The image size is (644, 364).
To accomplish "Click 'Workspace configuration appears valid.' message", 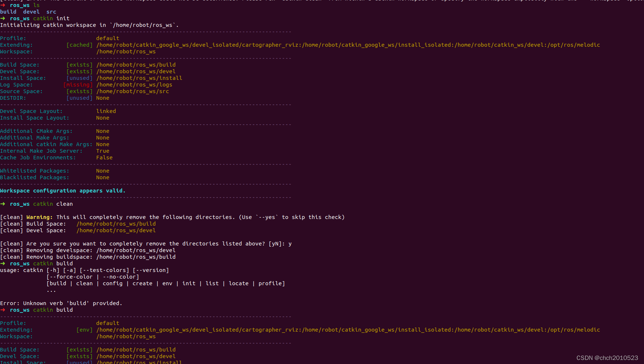I will click(63, 191).
